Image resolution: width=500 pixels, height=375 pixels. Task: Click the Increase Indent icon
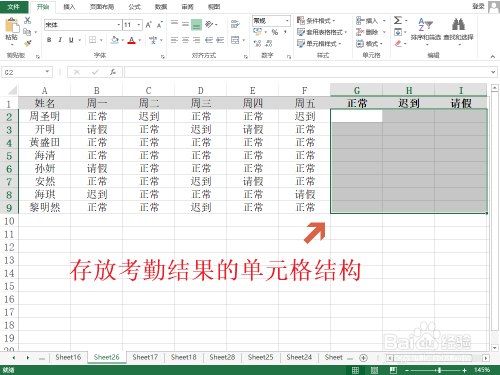pyautogui.click(x=220, y=40)
